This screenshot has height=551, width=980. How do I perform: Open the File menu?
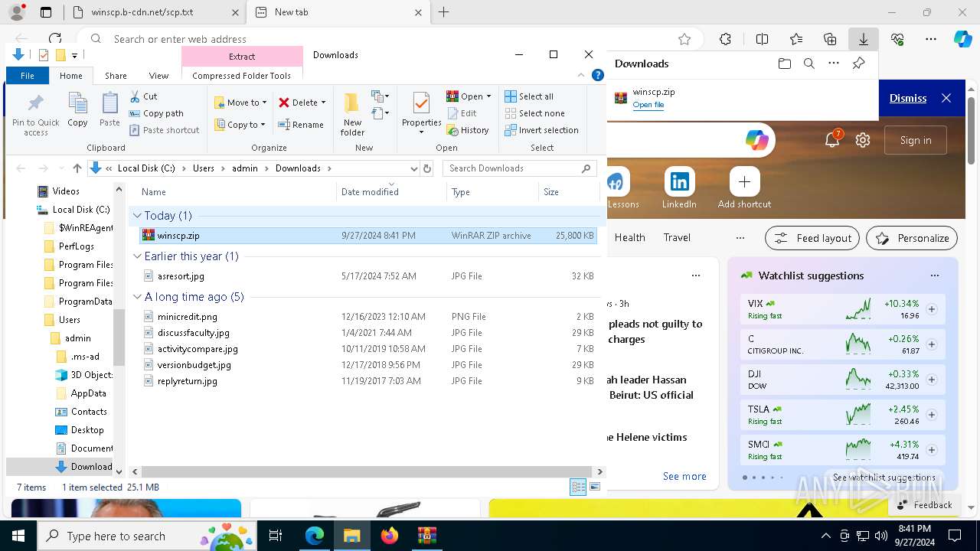coord(28,75)
